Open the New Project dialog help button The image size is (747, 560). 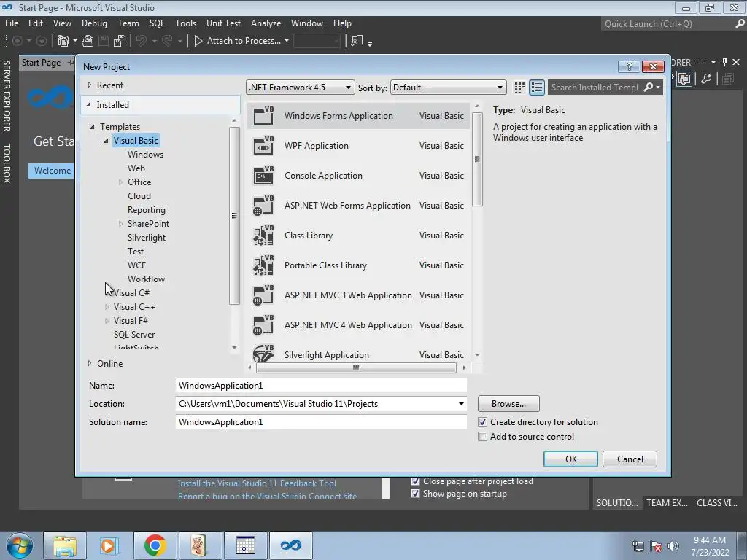pos(629,66)
